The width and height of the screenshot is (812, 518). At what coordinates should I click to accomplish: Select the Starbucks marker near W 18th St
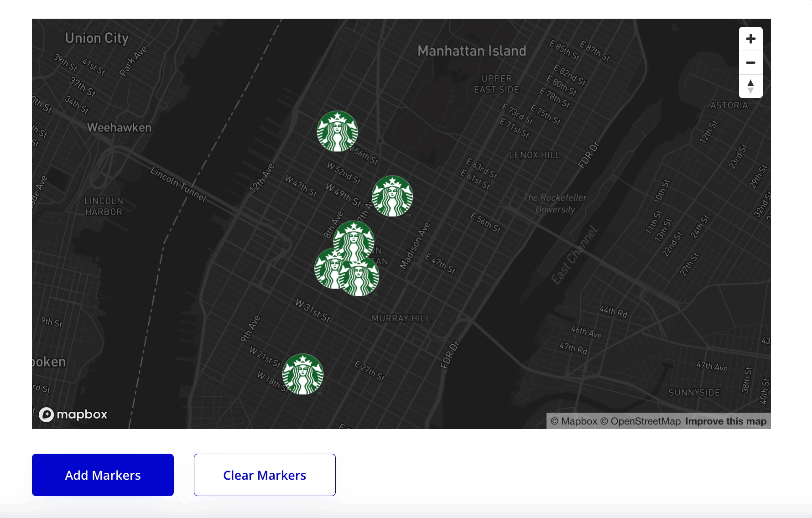tap(303, 374)
